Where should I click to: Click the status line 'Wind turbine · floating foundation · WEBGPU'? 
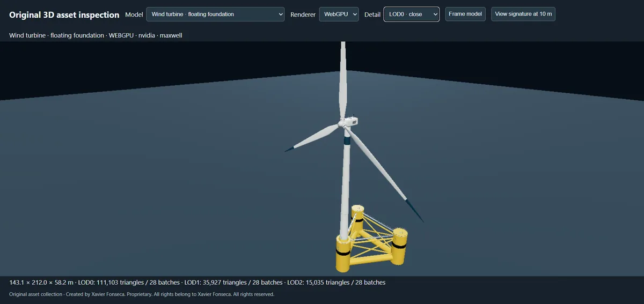[96, 35]
